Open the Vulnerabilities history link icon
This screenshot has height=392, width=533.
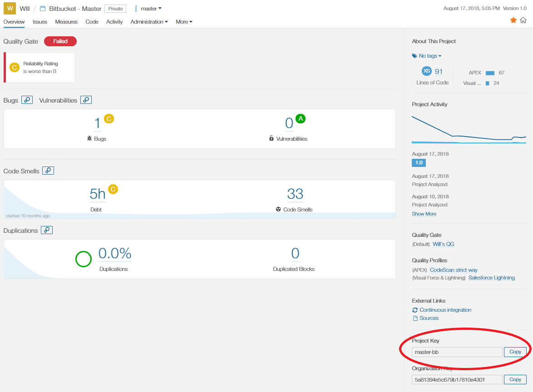click(x=86, y=100)
